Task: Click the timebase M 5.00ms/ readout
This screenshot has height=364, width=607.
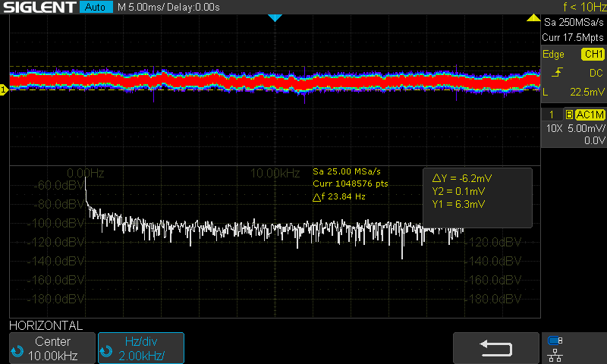Action: click(x=140, y=7)
